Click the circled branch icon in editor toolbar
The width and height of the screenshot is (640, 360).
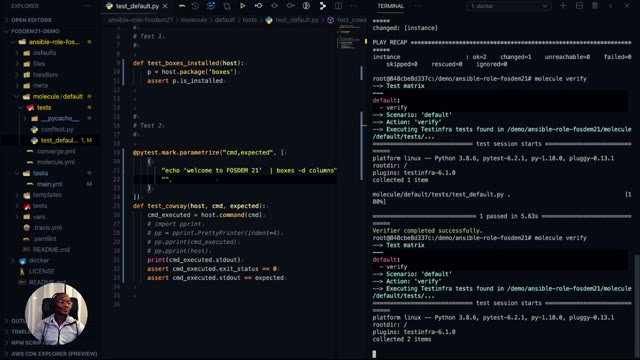306,6
